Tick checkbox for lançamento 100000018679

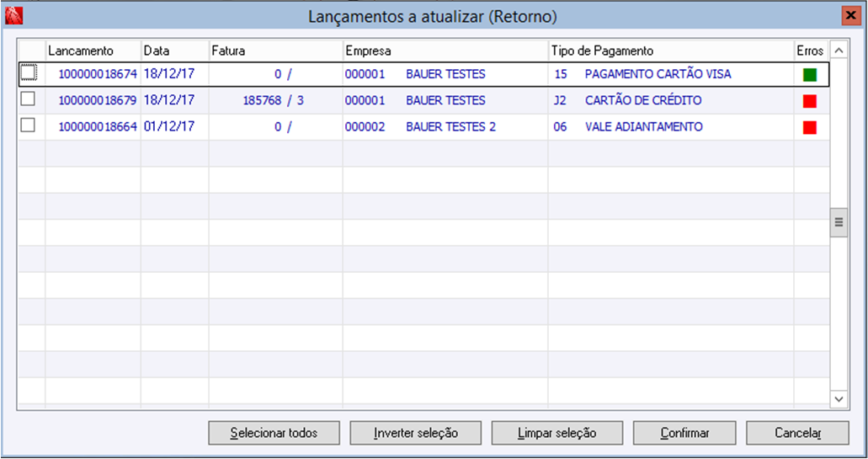click(x=28, y=99)
